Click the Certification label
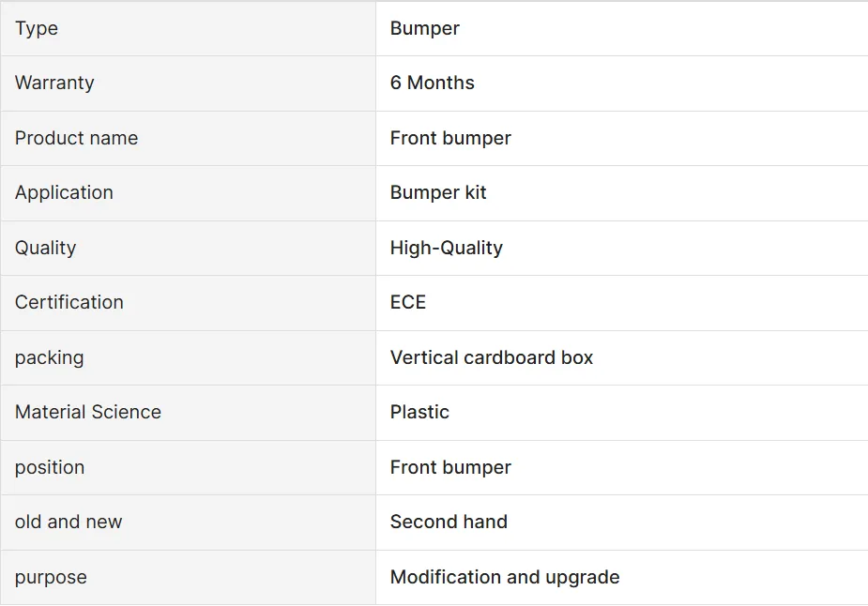Viewport: 868px width, 606px height. [69, 302]
